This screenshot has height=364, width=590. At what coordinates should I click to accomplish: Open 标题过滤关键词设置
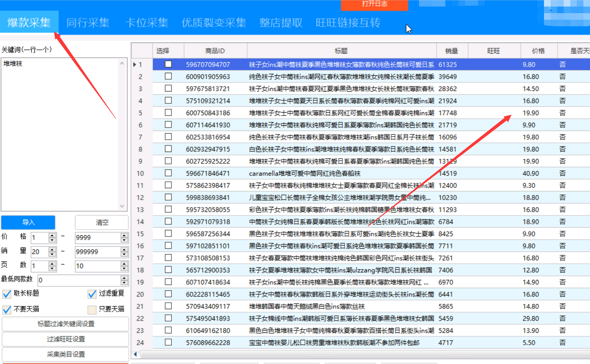[x=65, y=324]
